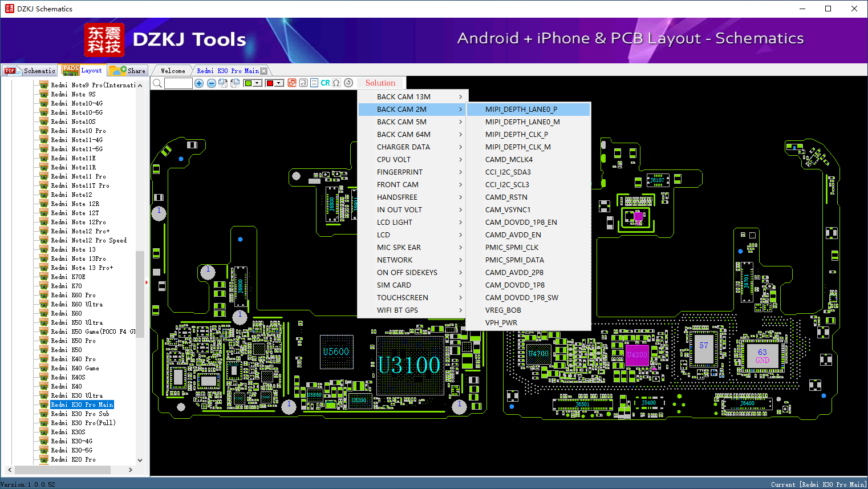
Task: Open the TOUCHSCREEN submenu
Action: [x=413, y=298]
